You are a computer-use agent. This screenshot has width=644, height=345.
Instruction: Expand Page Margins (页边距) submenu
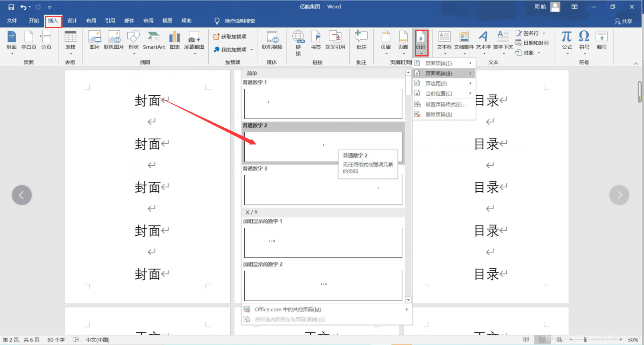[444, 83]
